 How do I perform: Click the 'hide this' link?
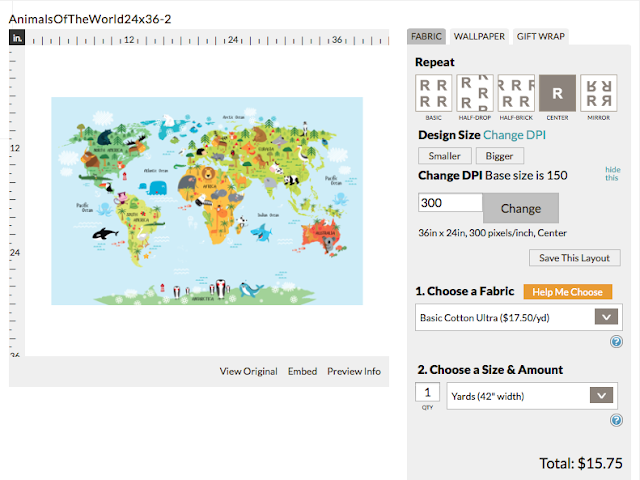612,173
